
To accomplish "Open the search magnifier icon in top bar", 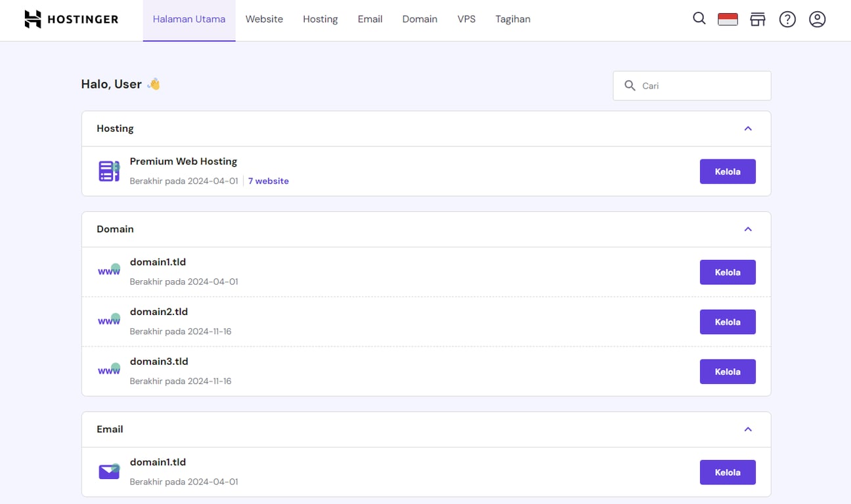I will (x=699, y=19).
